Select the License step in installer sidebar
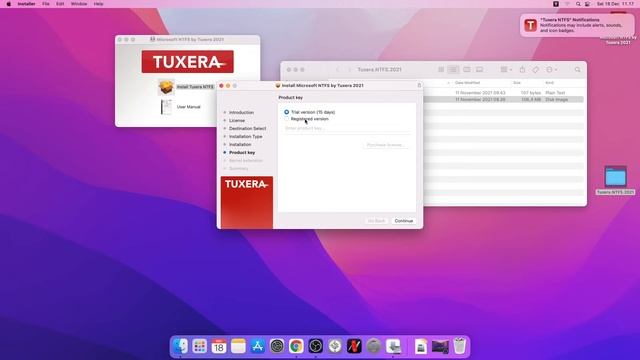The width and height of the screenshot is (640, 360). (x=237, y=120)
